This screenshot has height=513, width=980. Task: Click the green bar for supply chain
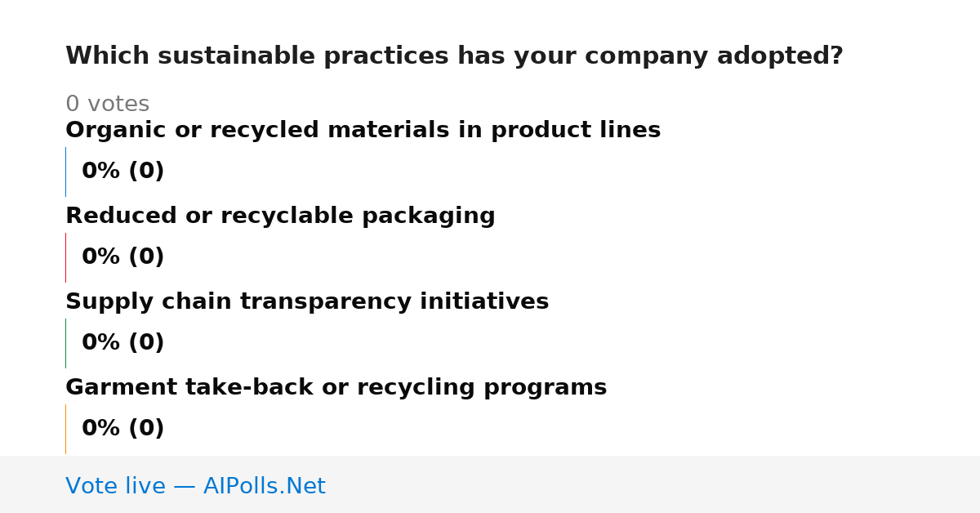(65, 343)
